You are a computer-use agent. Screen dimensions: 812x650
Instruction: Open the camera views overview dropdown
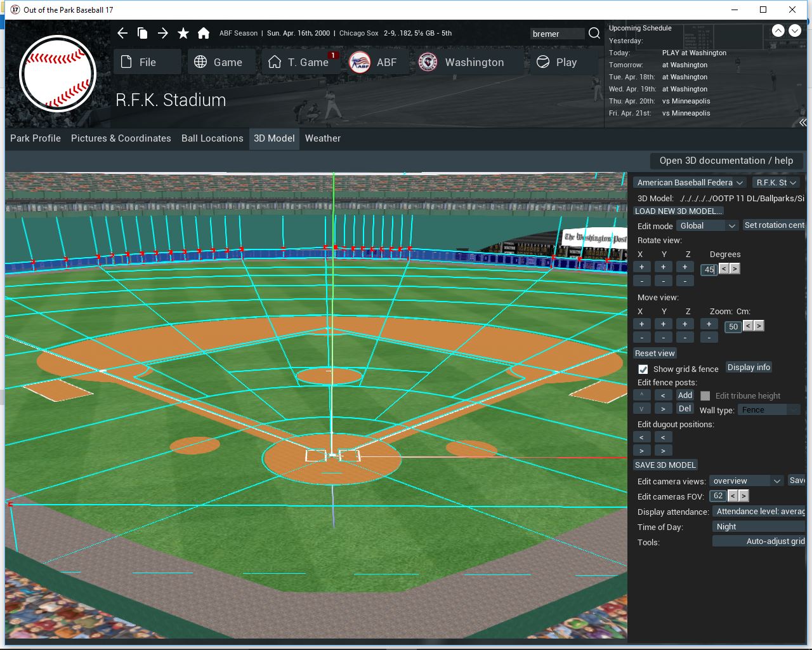click(747, 481)
